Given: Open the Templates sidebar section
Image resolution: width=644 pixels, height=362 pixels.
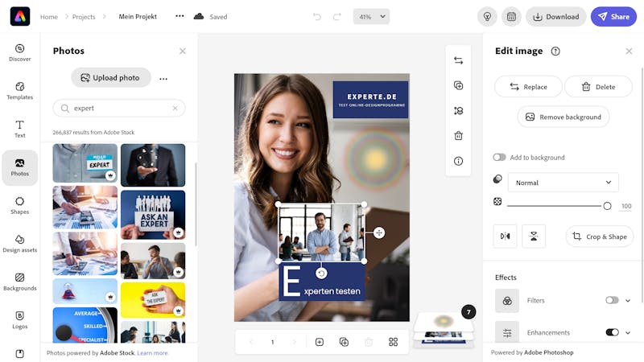Looking at the screenshot, I should (19, 91).
